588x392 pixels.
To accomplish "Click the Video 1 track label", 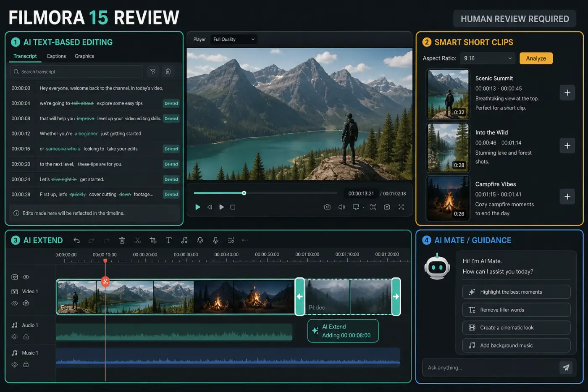I will point(30,292).
